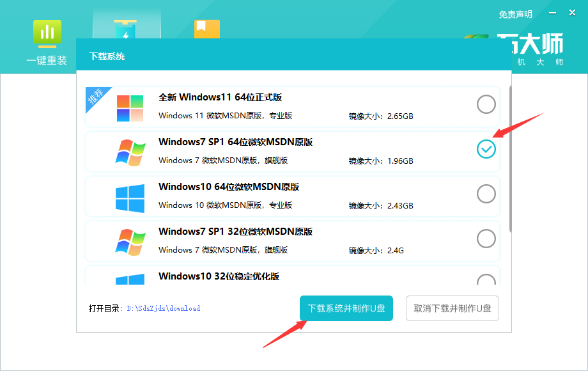Viewport: 588px width, 371px height.
Task: Select the 一键重装 sidebar icon
Action: tap(47, 36)
